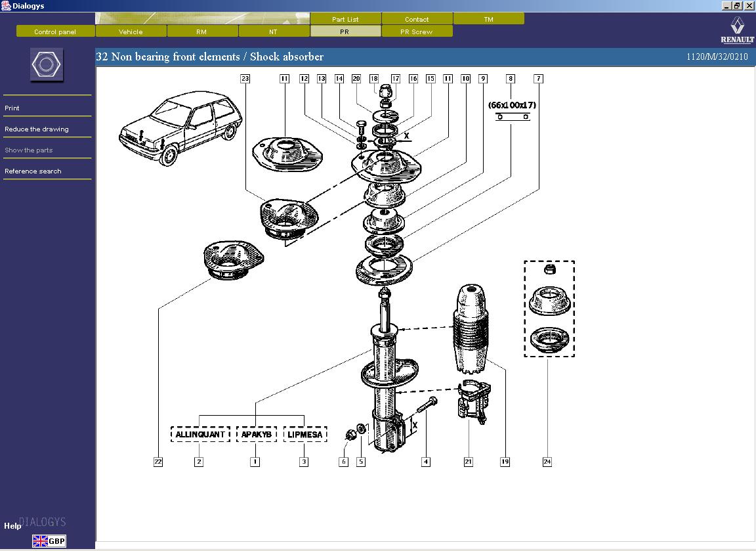Select part callout number 7

click(x=539, y=79)
